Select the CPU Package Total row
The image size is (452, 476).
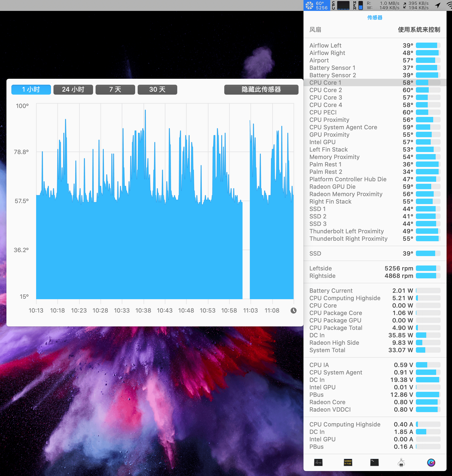pyautogui.click(x=375, y=328)
